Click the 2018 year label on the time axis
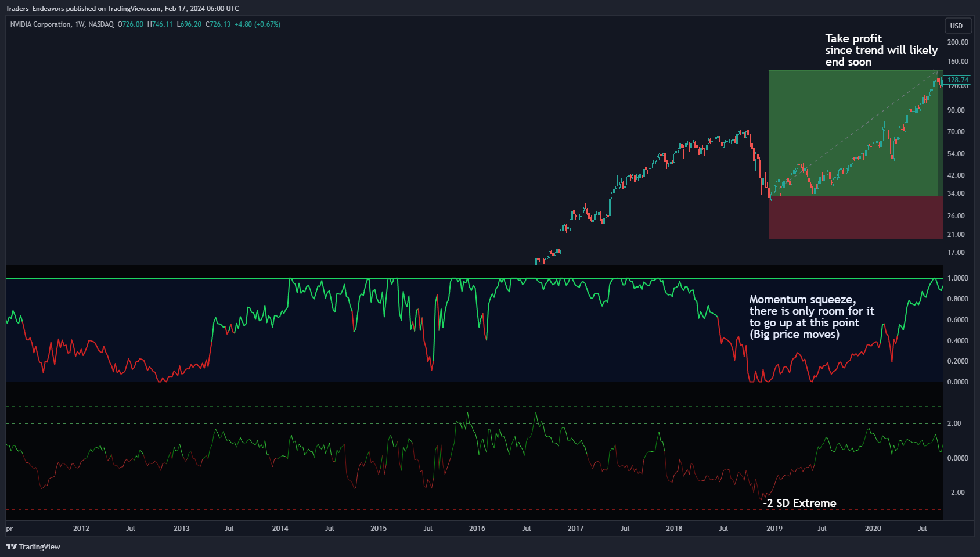Viewport: 980px width, 557px height. click(x=674, y=529)
